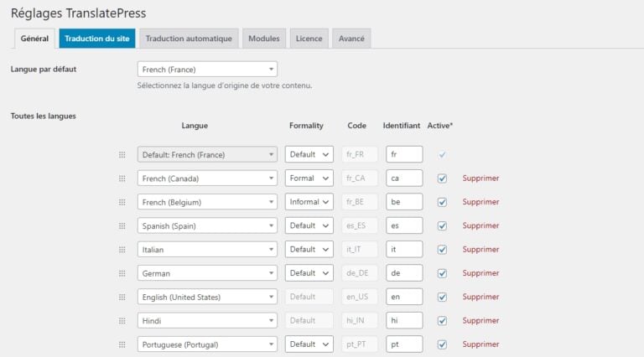Click the Italian row drag handle
644x357 pixels.
[122, 250]
